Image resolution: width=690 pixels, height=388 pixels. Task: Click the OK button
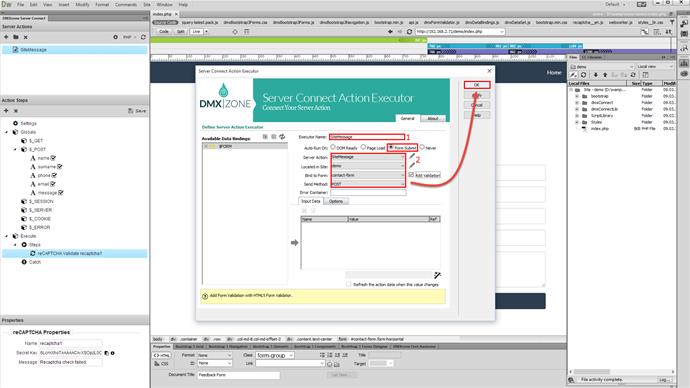477,85
